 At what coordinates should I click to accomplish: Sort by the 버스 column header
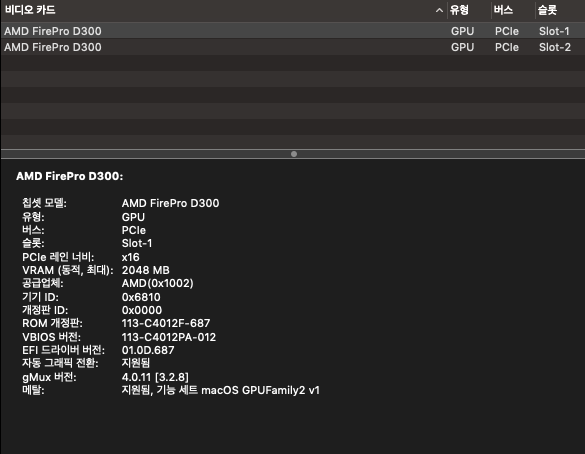point(503,10)
